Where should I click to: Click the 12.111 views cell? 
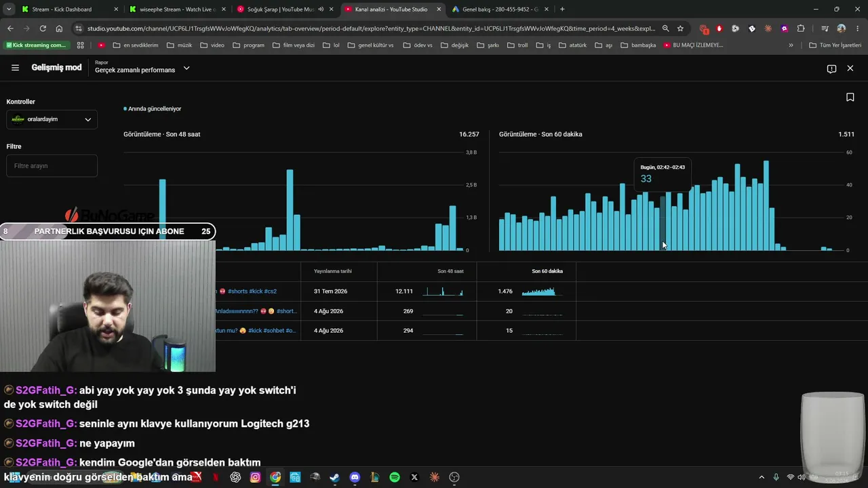click(404, 291)
